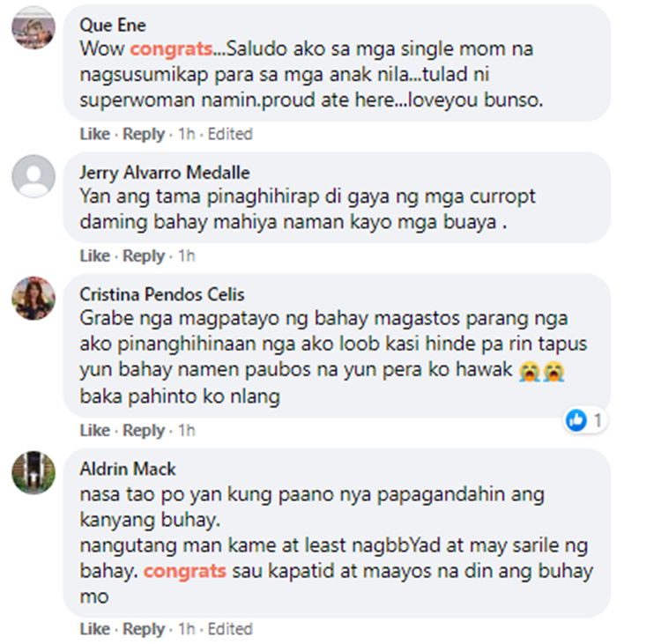The height and width of the screenshot is (644, 661).
Task: Open the Que Ene name link
Action: (113, 26)
